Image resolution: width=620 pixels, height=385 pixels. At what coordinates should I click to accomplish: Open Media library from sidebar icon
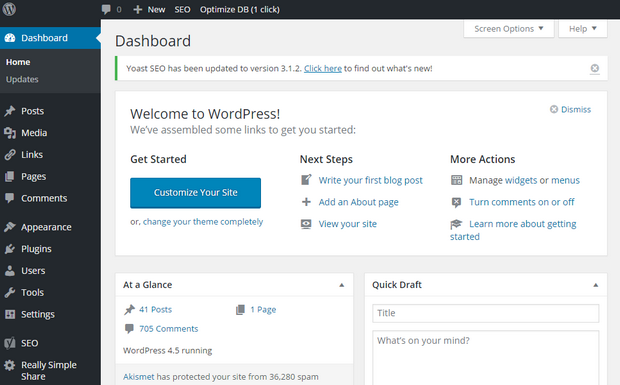9,133
